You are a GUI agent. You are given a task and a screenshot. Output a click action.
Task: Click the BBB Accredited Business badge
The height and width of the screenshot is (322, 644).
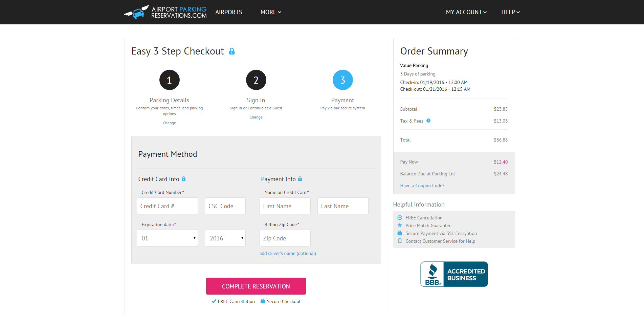click(454, 274)
